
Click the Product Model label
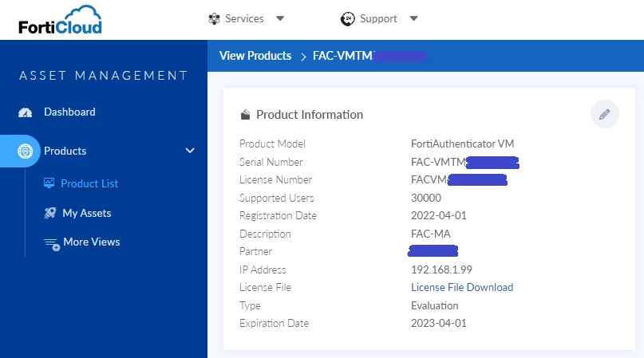(x=272, y=144)
